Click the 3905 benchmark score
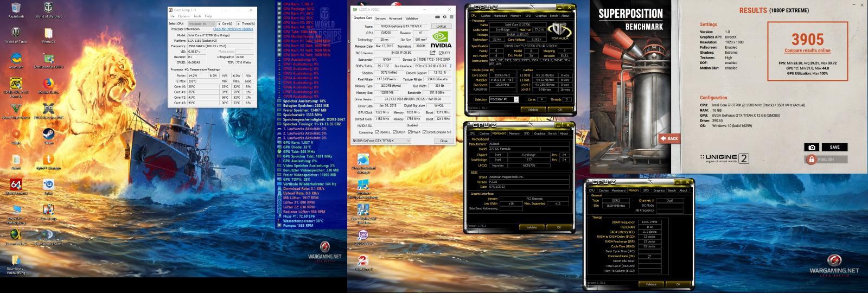The width and height of the screenshot is (868, 293). point(807,39)
